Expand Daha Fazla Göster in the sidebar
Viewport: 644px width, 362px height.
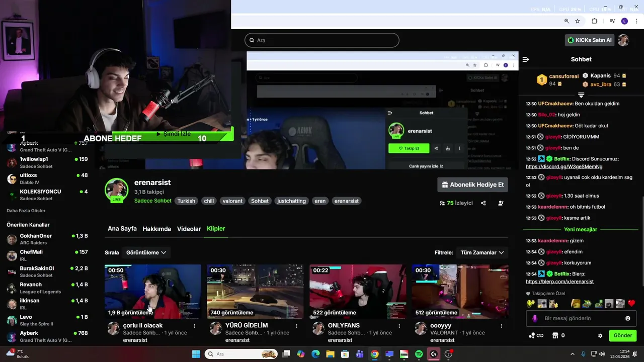(x=26, y=211)
